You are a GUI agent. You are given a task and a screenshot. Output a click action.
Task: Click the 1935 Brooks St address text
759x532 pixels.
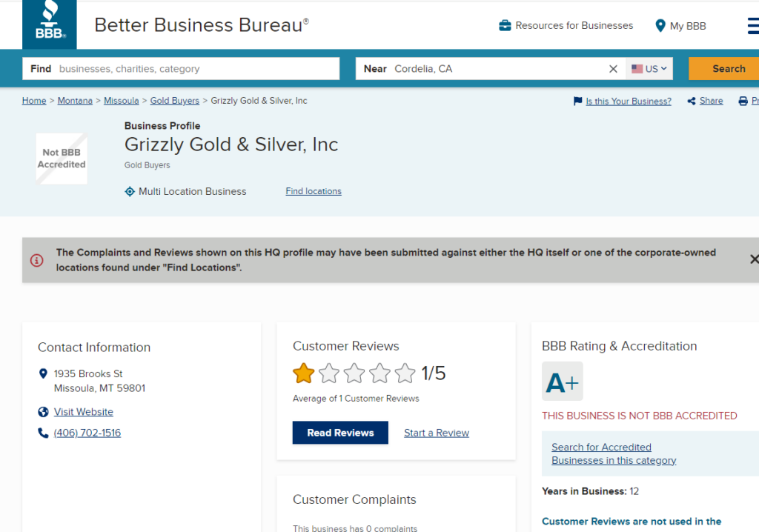click(88, 373)
